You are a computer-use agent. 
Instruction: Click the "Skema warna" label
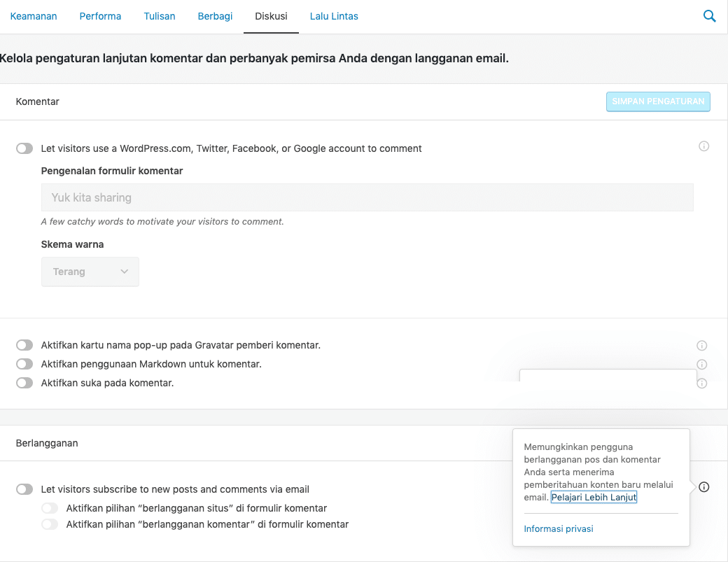pos(72,244)
